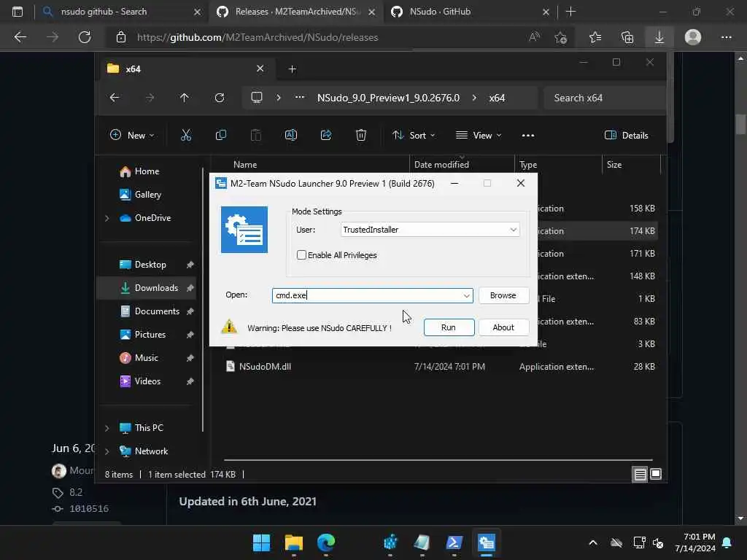747x560 pixels.
Task: Click the Rename icon in Explorer toolbar
Action: [x=290, y=135]
